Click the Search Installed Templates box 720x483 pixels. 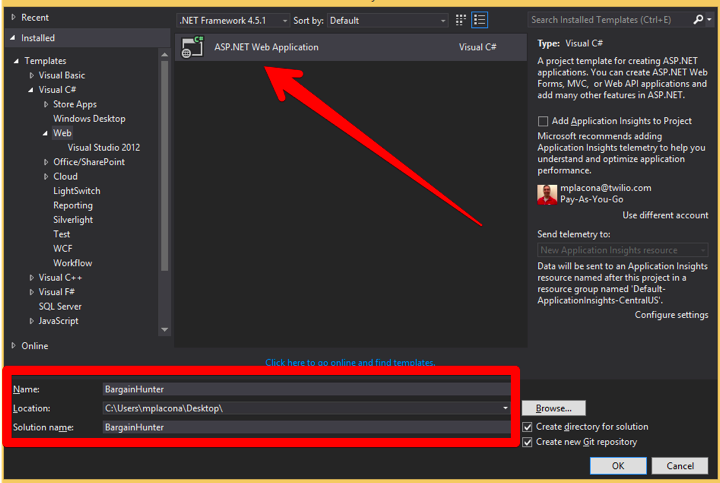(x=609, y=20)
